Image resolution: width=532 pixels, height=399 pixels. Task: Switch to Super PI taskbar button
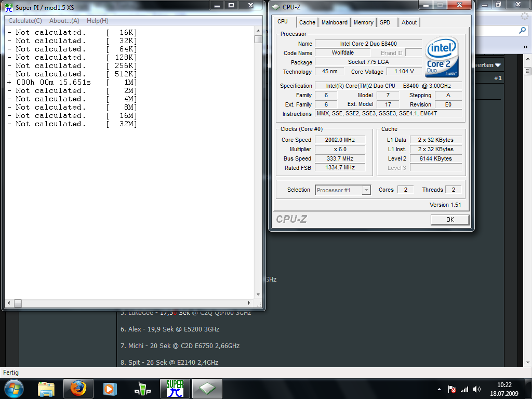(175, 388)
